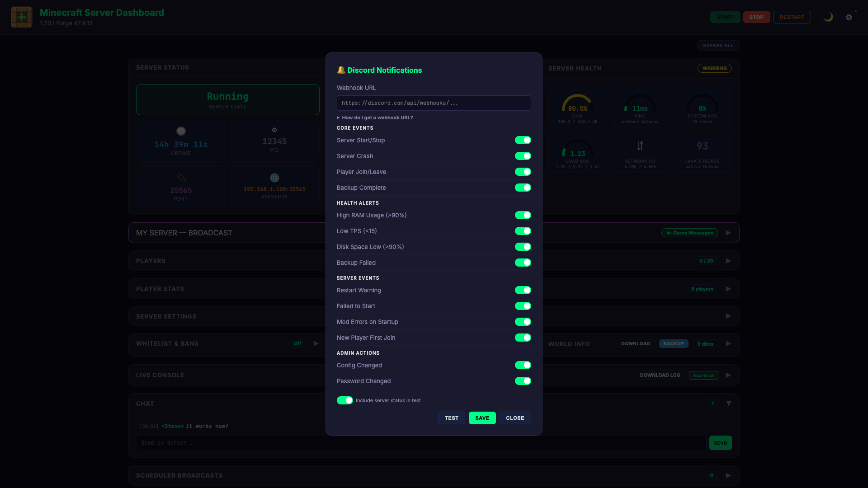Disable Include server status in test
This screenshot has width=868, height=488.
point(345,400)
